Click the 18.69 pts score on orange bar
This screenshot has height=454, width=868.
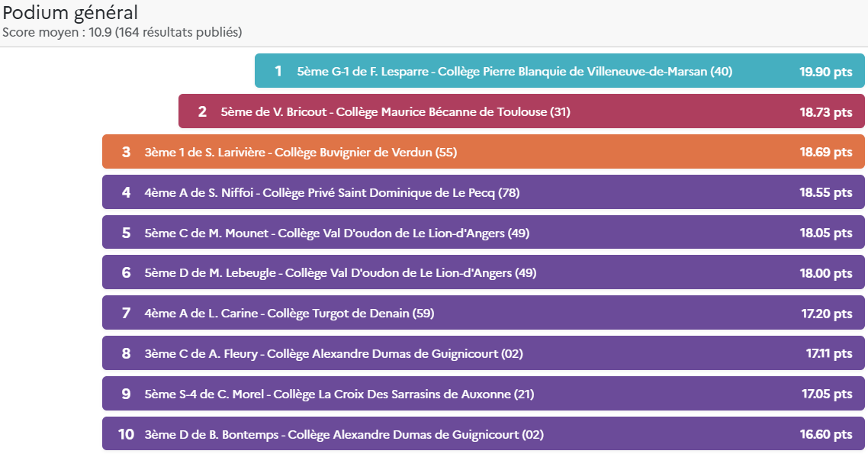[825, 152]
